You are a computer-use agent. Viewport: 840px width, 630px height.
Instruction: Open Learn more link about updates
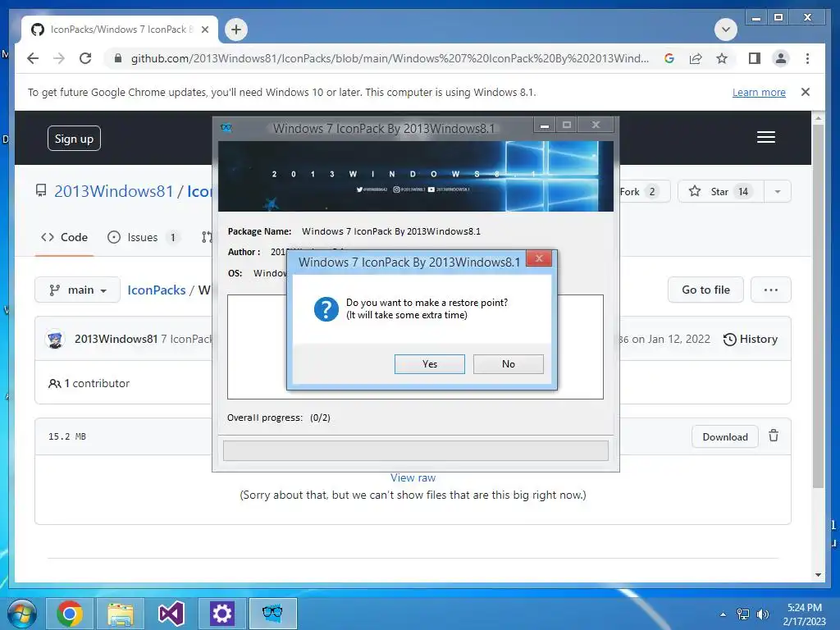coord(759,92)
